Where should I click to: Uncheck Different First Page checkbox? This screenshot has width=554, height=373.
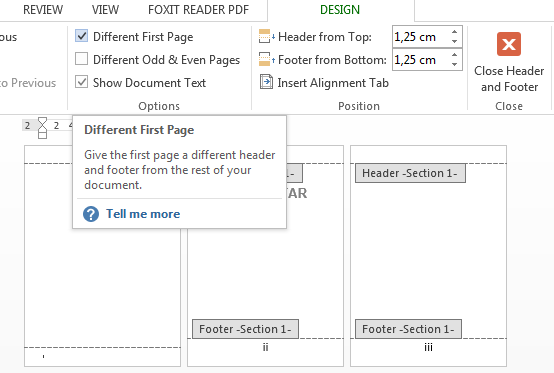(x=82, y=36)
